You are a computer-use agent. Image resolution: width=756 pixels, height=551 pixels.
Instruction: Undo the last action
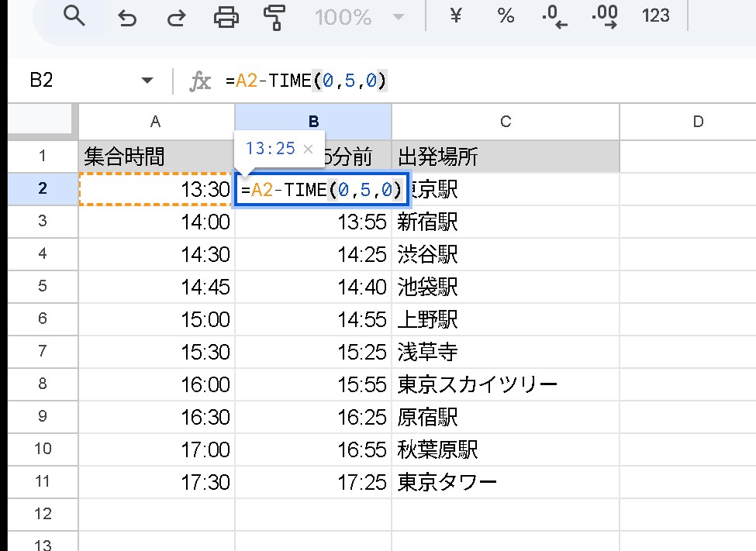pyautogui.click(x=126, y=15)
